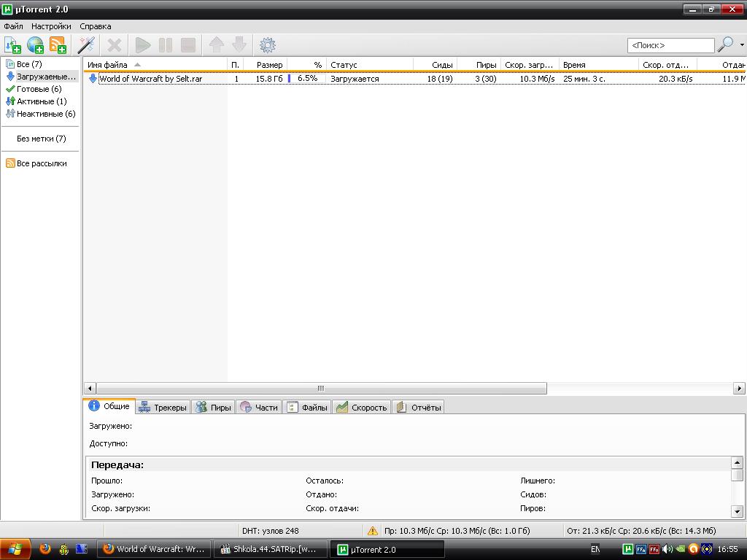Sort by the Размер column header
Screen dimensions: 747x560
tap(265, 65)
